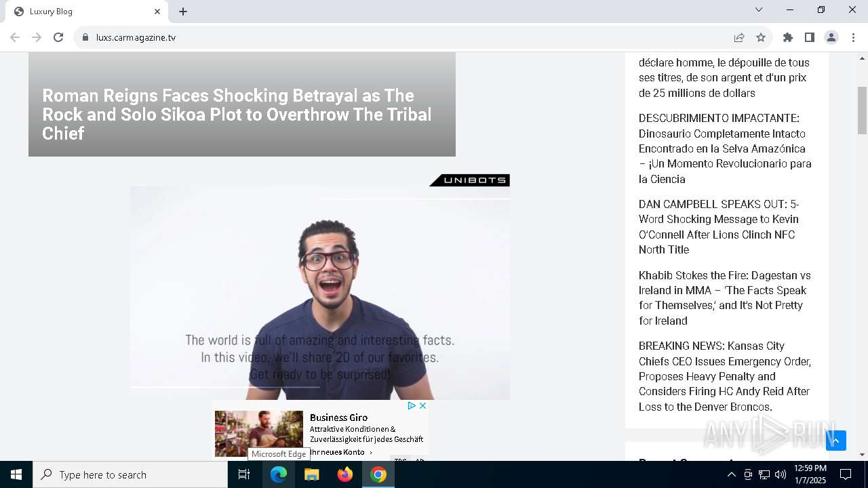The image size is (868, 488).
Task: Close the Business Giro ad
Action: click(x=422, y=405)
